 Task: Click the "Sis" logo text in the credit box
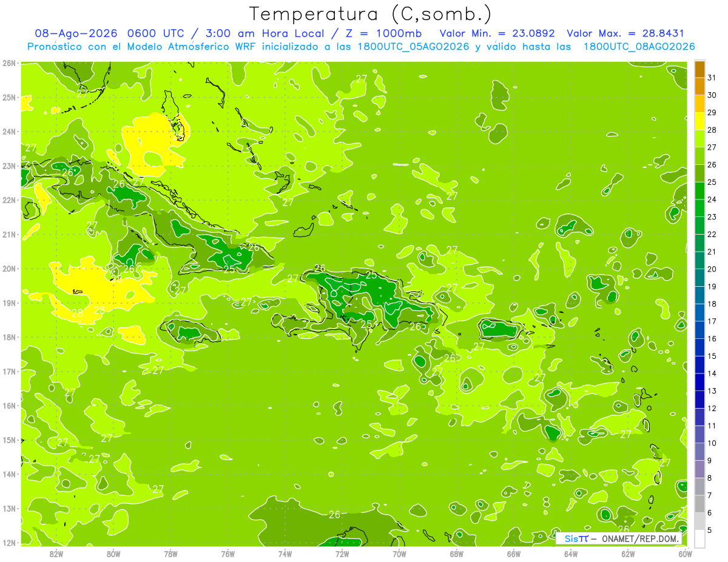click(x=571, y=538)
